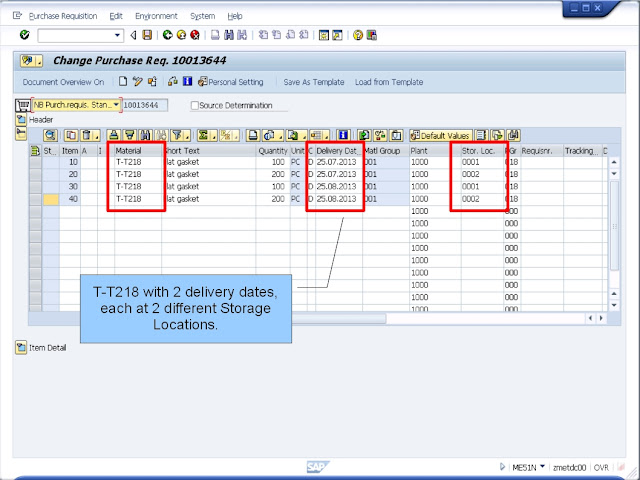Click the red Cancel icon
This screenshot has width=640, height=480.
(x=195, y=35)
